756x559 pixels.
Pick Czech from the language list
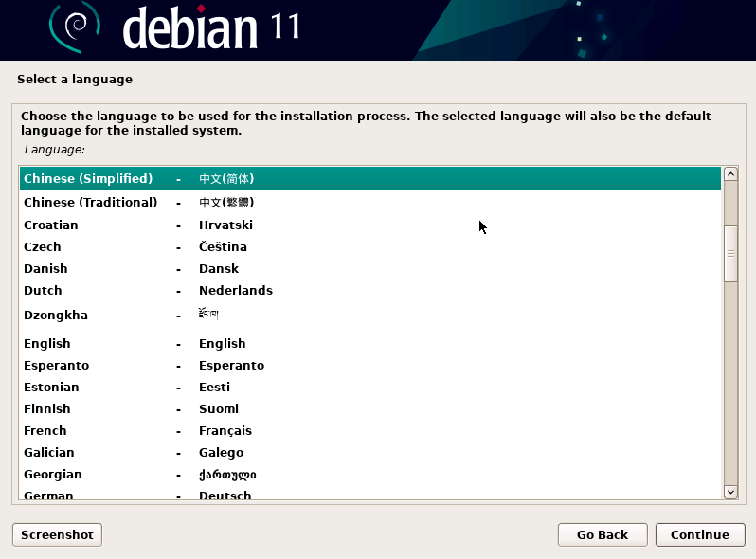tap(370, 247)
